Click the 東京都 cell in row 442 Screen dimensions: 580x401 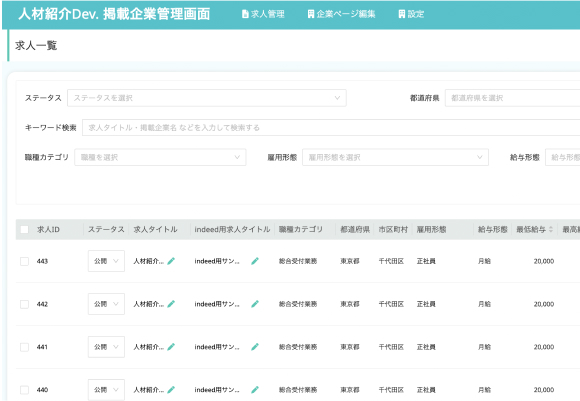(350, 304)
